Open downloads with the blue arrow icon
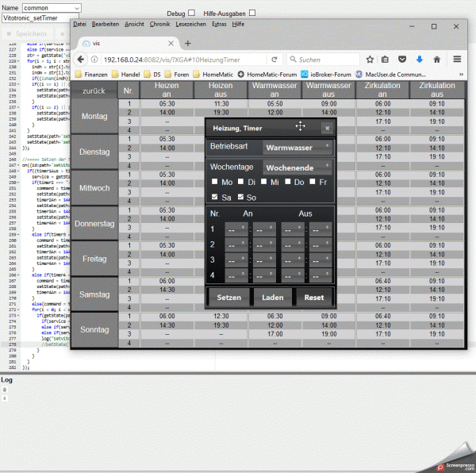 tap(420, 60)
